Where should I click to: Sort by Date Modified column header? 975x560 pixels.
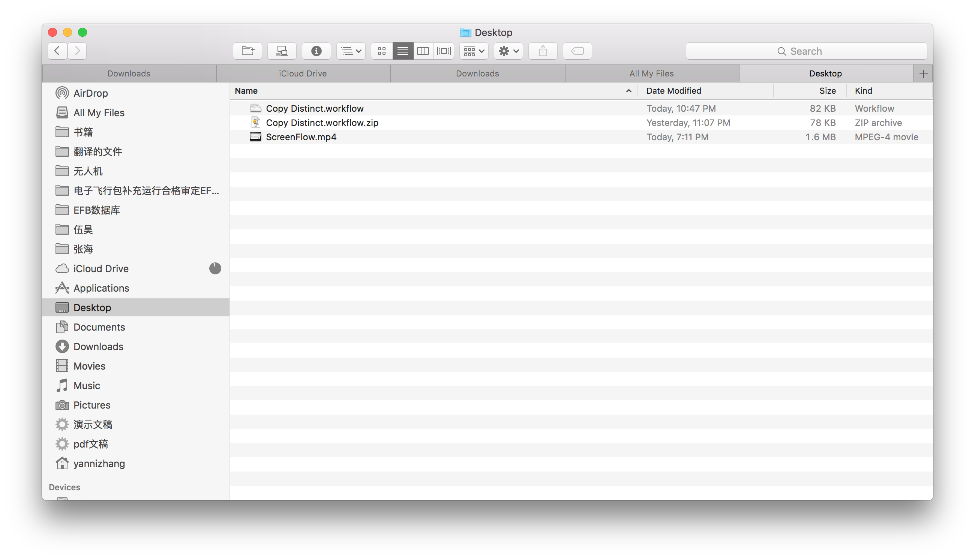pyautogui.click(x=673, y=91)
